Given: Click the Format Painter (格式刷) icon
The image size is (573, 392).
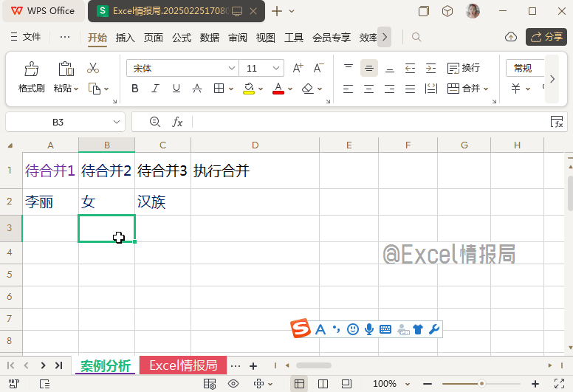Looking at the screenshot, I should point(31,70).
